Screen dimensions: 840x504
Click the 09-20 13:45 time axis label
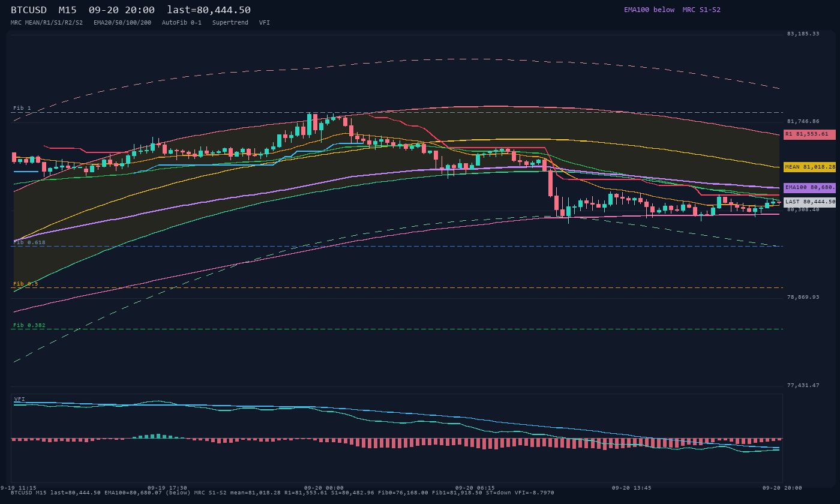pyautogui.click(x=632, y=488)
